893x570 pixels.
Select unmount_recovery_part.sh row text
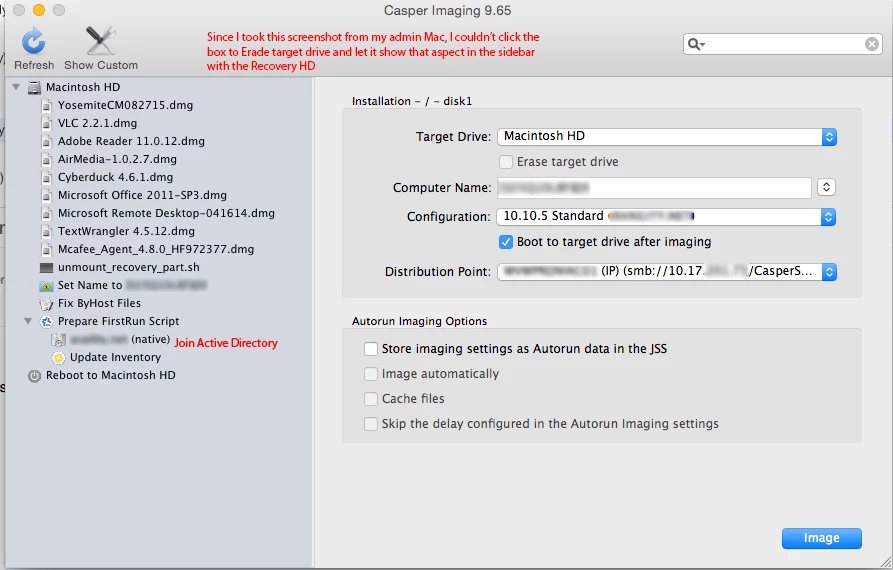coord(129,268)
